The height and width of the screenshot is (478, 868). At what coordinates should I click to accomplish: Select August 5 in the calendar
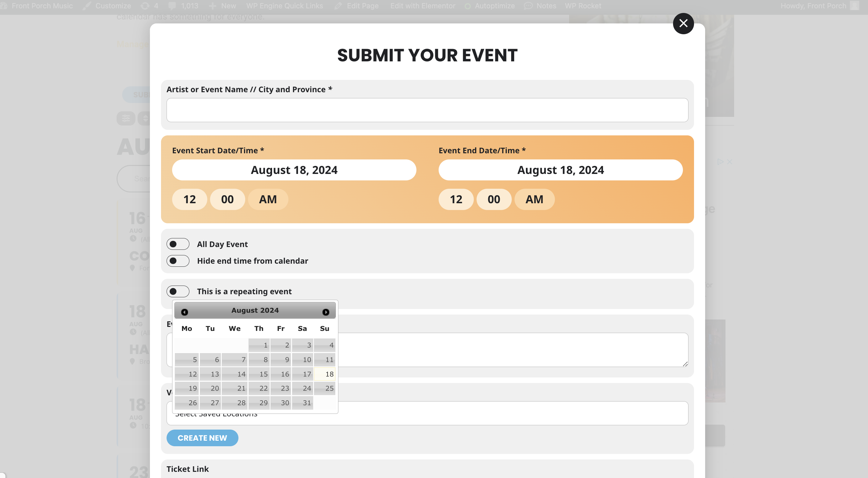(x=187, y=360)
